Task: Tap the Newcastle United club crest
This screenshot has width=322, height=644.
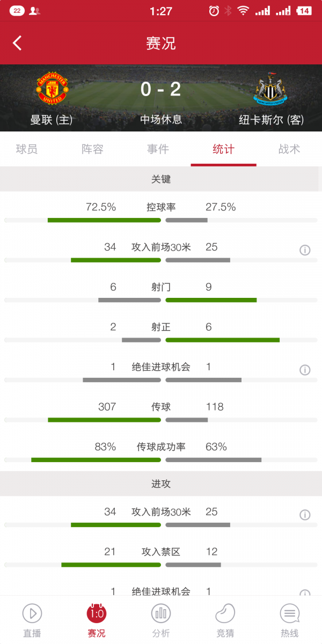Action: [x=270, y=89]
